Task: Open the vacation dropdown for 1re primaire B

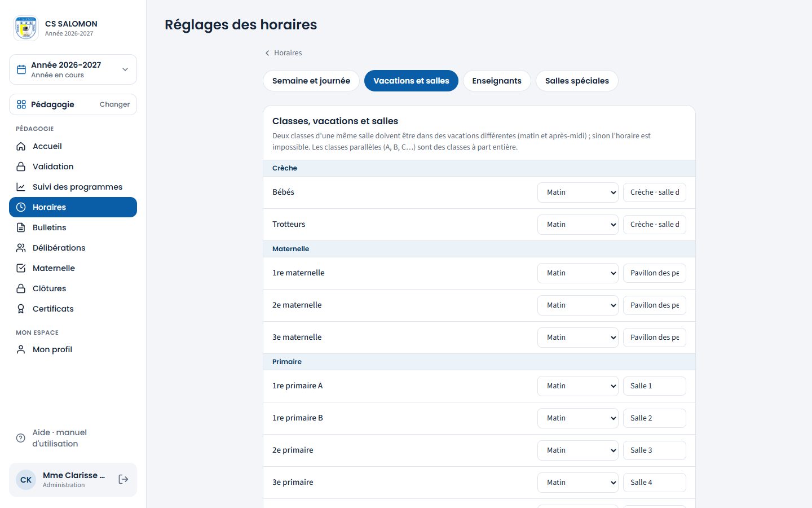Action: point(578,418)
